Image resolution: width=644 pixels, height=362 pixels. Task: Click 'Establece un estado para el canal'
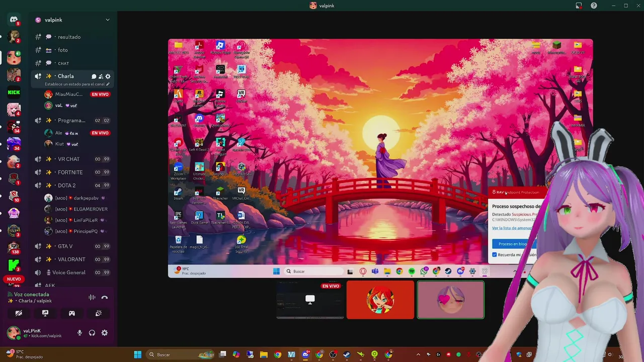(77, 84)
